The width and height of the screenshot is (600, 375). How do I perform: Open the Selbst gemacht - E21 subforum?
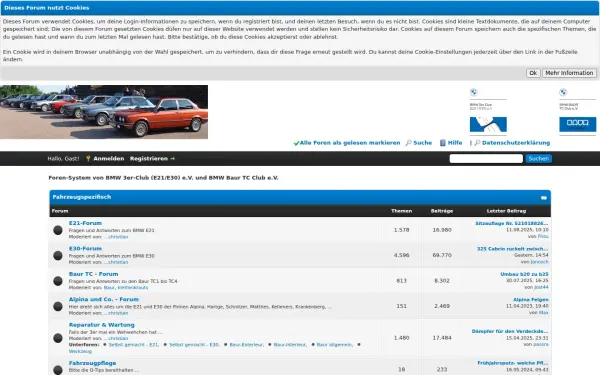[x=134, y=345]
